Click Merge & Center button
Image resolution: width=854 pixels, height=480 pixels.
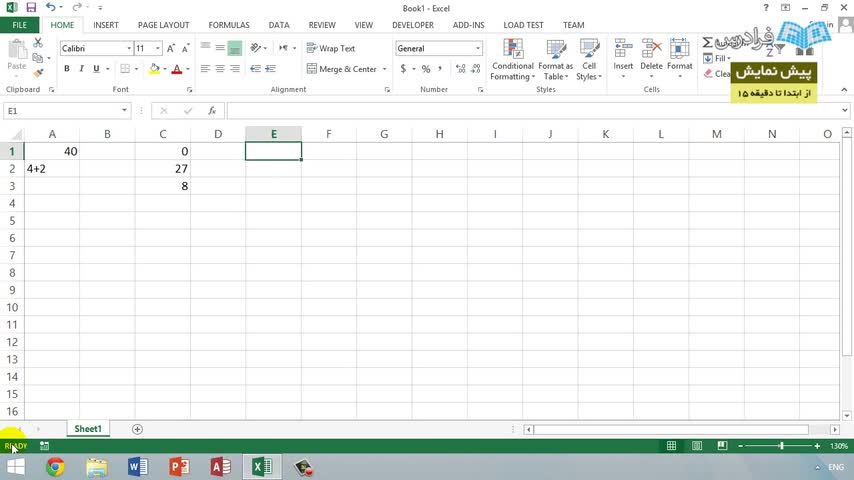pos(342,69)
